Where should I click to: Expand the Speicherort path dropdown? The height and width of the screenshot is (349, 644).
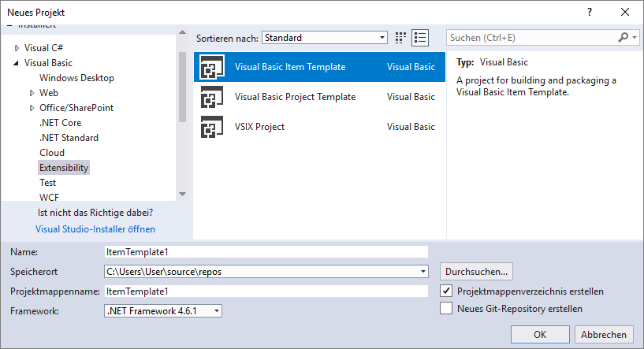coord(423,272)
